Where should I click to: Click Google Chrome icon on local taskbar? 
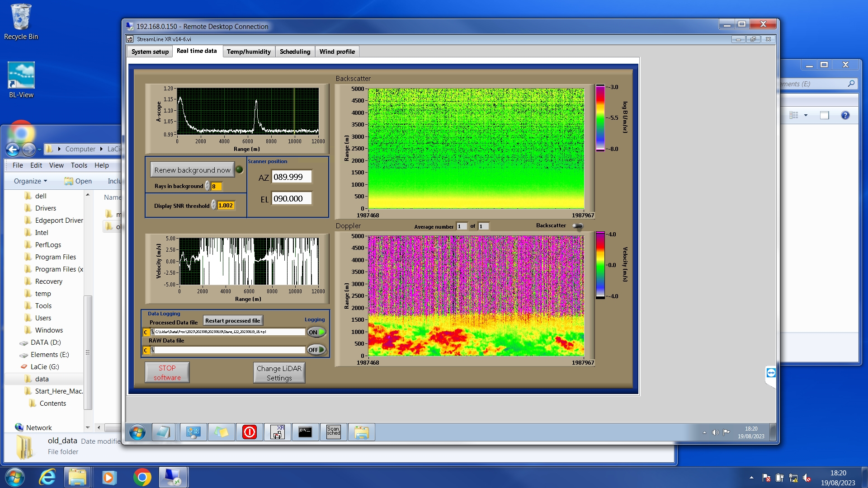point(142,478)
